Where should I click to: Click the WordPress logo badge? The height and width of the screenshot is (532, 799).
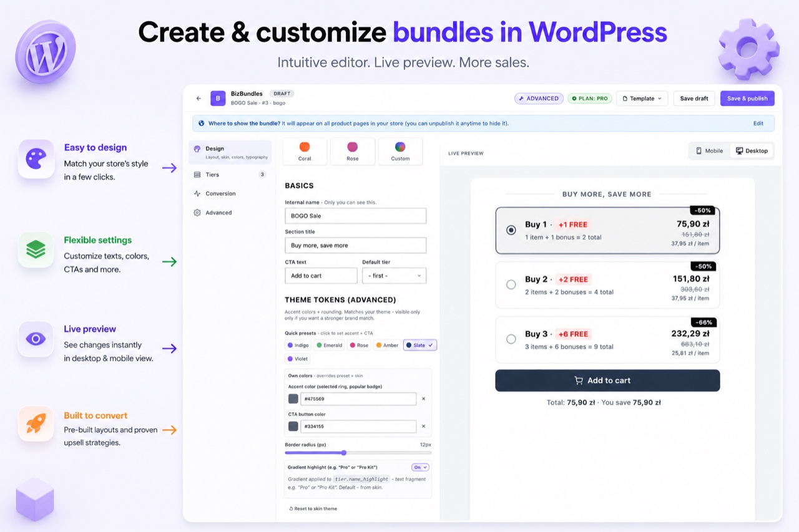(x=46, y=52)
